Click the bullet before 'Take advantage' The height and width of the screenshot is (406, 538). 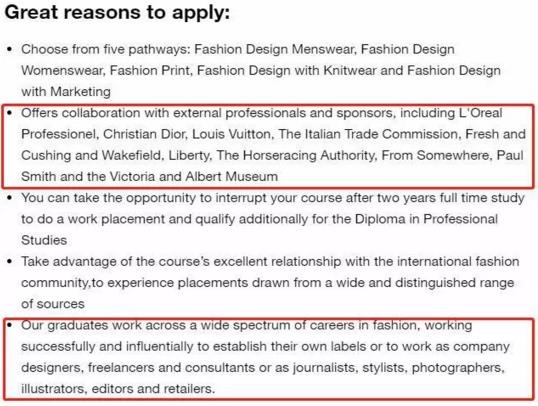point(9,262)
